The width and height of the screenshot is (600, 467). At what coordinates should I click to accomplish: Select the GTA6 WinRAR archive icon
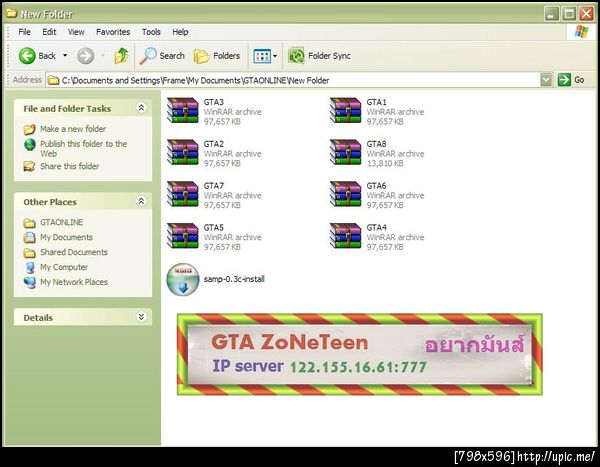[x=346, y=194]
